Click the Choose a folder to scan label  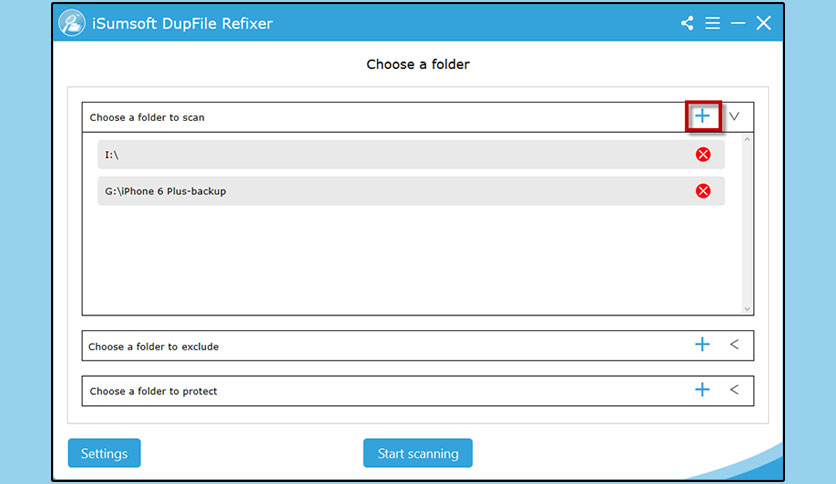147,117
